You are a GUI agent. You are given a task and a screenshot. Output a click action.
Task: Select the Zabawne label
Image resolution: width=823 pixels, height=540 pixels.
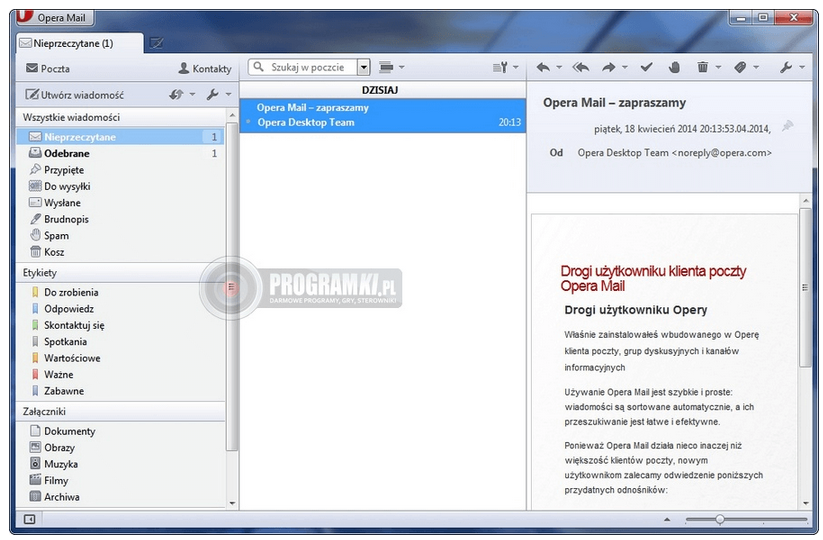tap(120, 391)
